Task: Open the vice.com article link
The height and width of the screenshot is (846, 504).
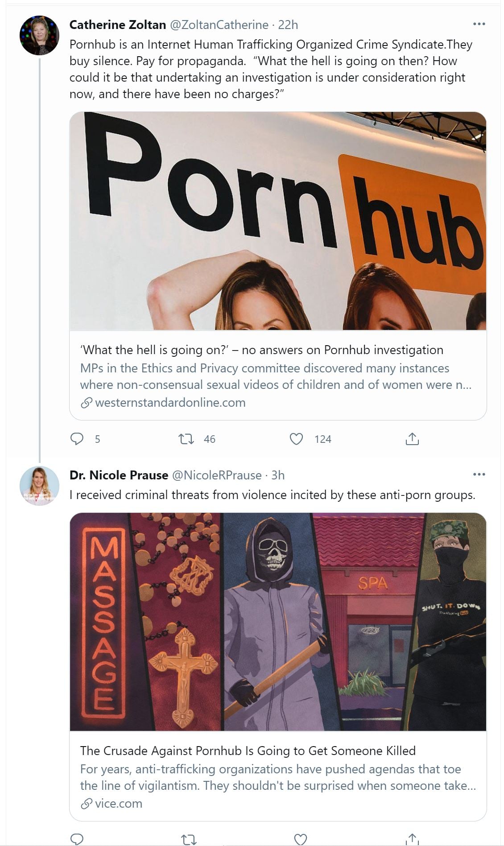Action: coord(118,804)
